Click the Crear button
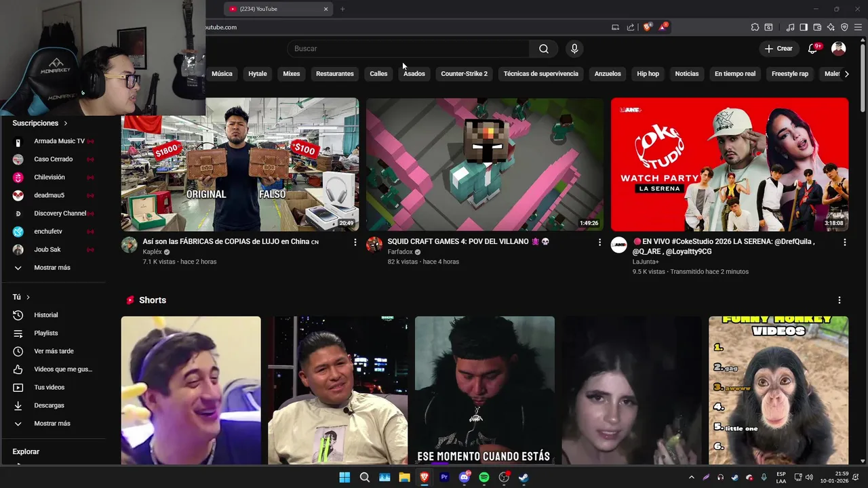 pos(778,49)
